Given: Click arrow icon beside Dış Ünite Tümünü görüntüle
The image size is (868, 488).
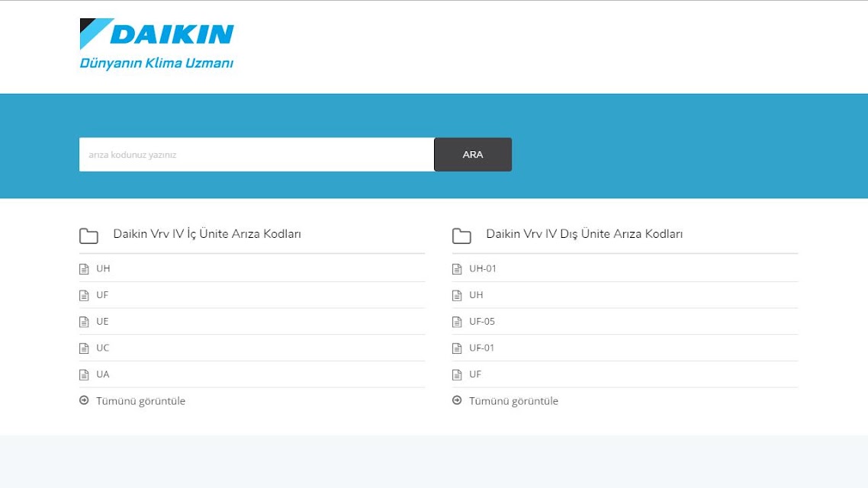Looking at the screenshot, I should pos(457,400).
